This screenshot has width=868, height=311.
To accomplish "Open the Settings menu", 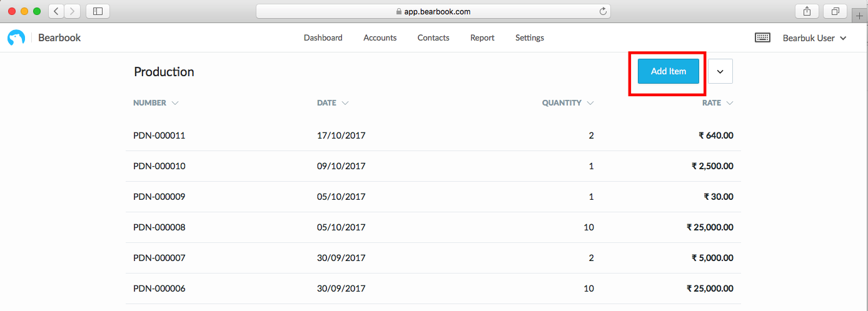I will coord(530,37).
